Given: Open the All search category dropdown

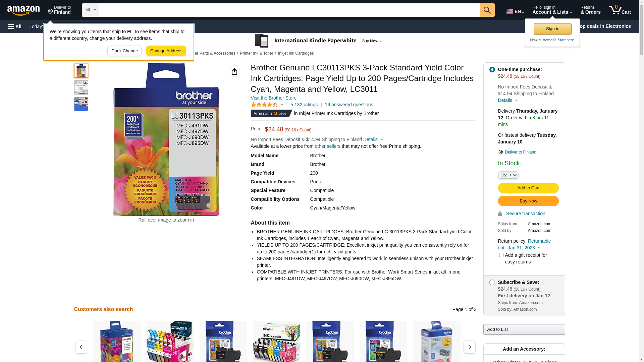Looking at the screenshot, I should (x=91, y=10).
